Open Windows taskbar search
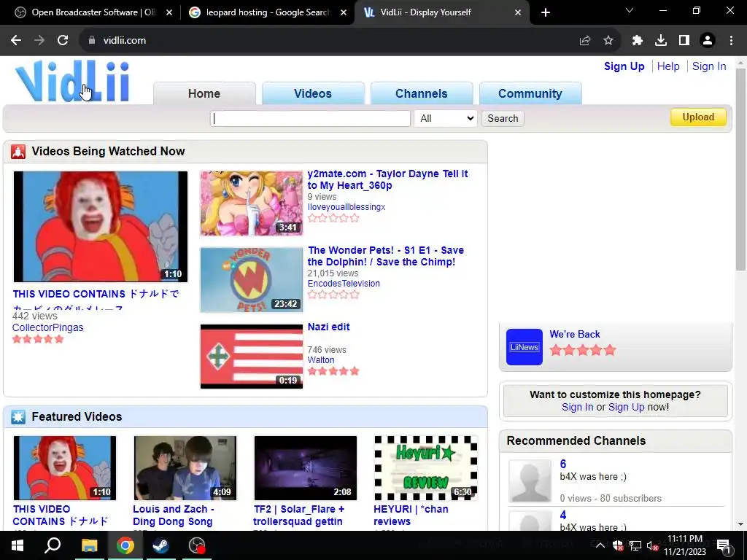Viewport: 747px width, 560px height. pyautogui.click(x=53, y=545)
